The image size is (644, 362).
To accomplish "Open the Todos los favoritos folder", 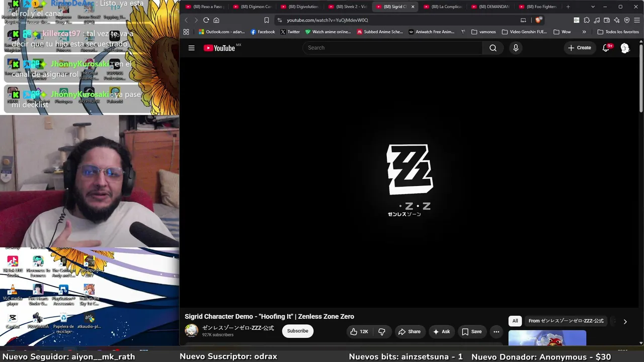I will pos(618,32).
